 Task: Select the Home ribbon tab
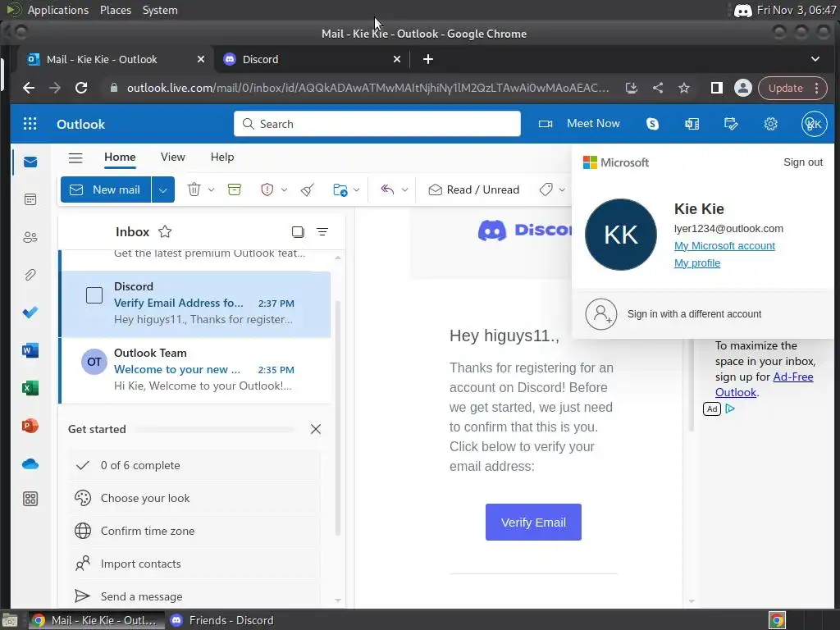(x=120, y=157)
